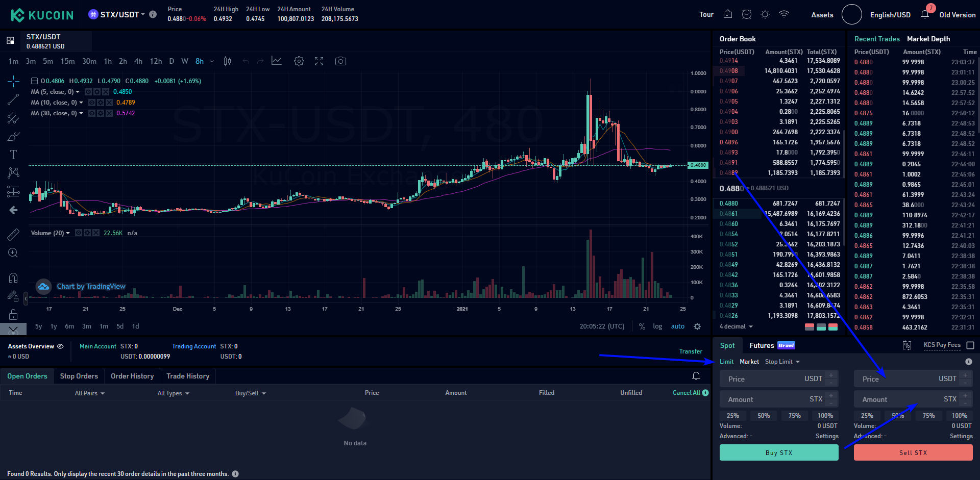Click the Transfer link
Image resolution: width=980 pixels, height=480 pixels.
[x=691, y=351]
